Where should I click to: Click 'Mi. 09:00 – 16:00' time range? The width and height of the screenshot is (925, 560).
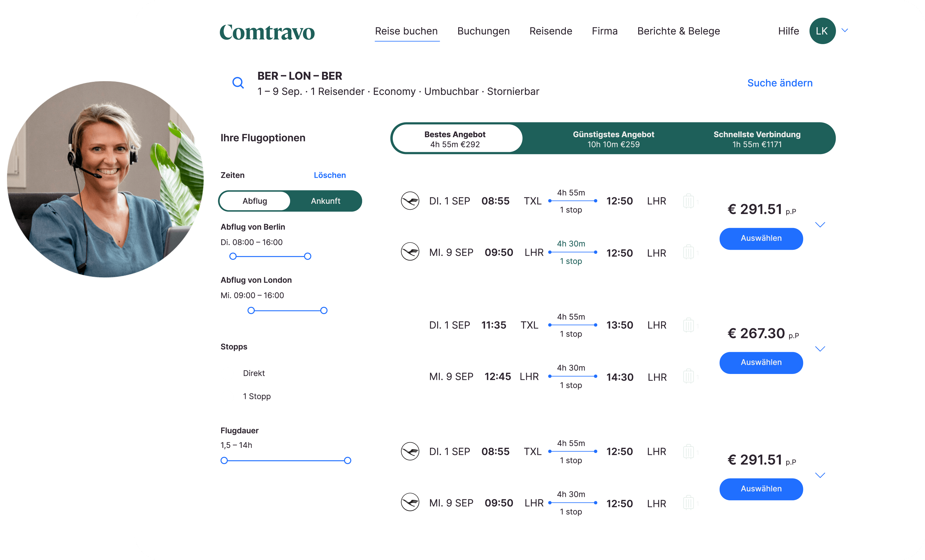click(x=252, y=295)
